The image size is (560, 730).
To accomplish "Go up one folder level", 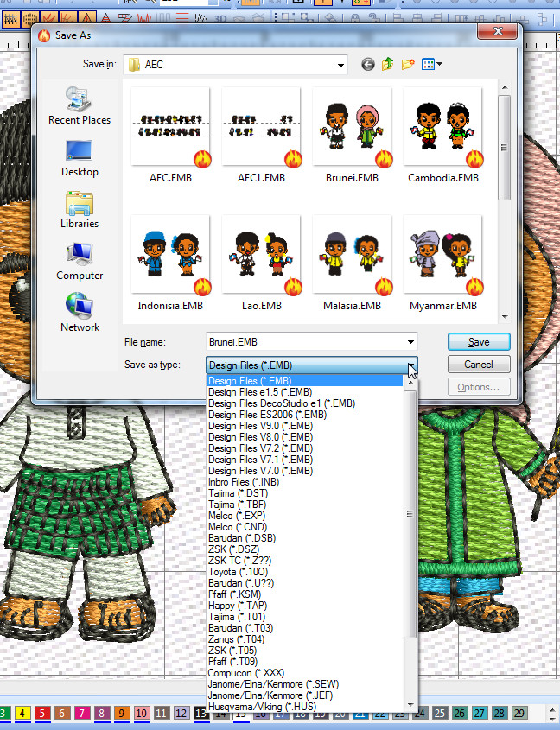I will point(388,64).
